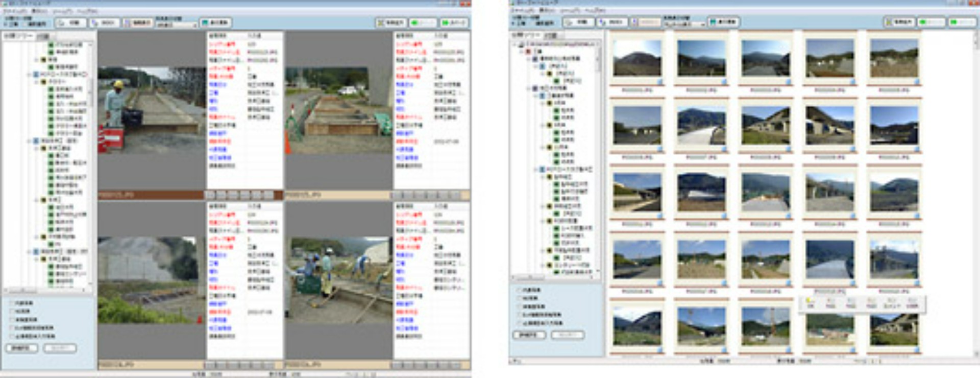Click the first green-icon button in right window toolbar
Viewport: 980px width, 378px height.
pyautogui.click(x=931, y=22)
